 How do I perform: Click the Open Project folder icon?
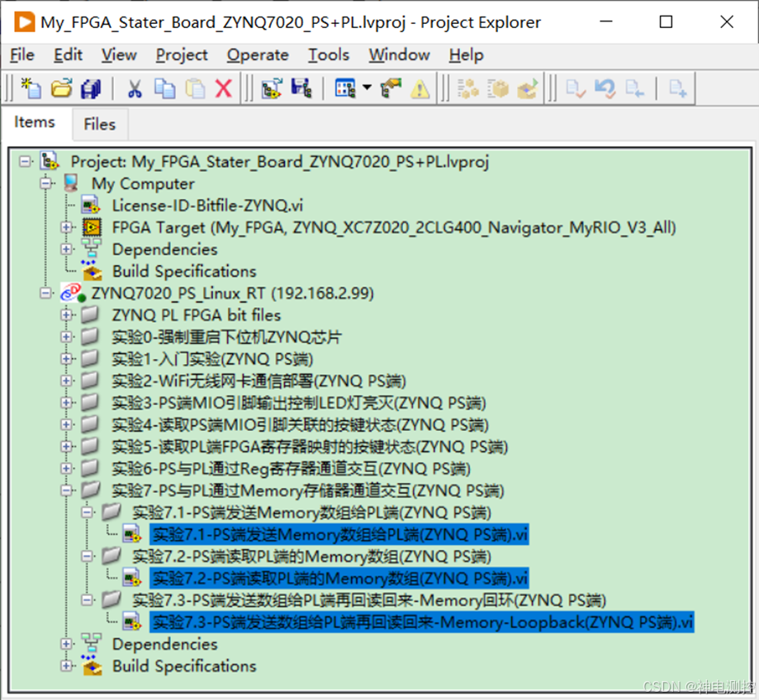click(x=61, y=88)
